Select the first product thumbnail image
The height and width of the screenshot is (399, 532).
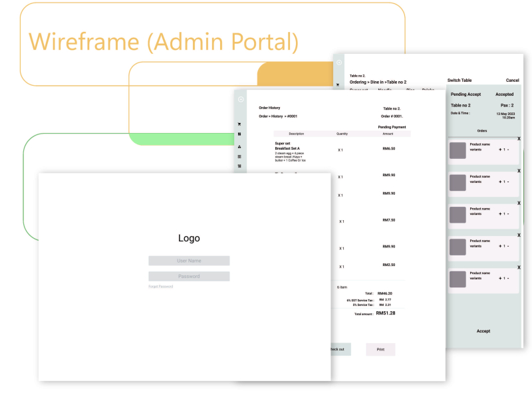tap(458, 150)
